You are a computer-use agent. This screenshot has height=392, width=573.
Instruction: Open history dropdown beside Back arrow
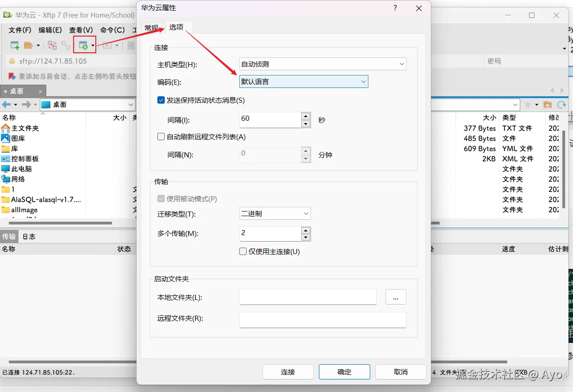(x=15, y=105)
